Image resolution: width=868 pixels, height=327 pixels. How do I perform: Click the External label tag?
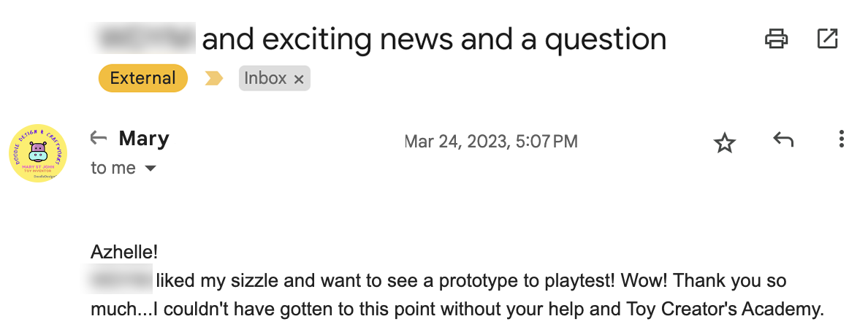[143, 78]
